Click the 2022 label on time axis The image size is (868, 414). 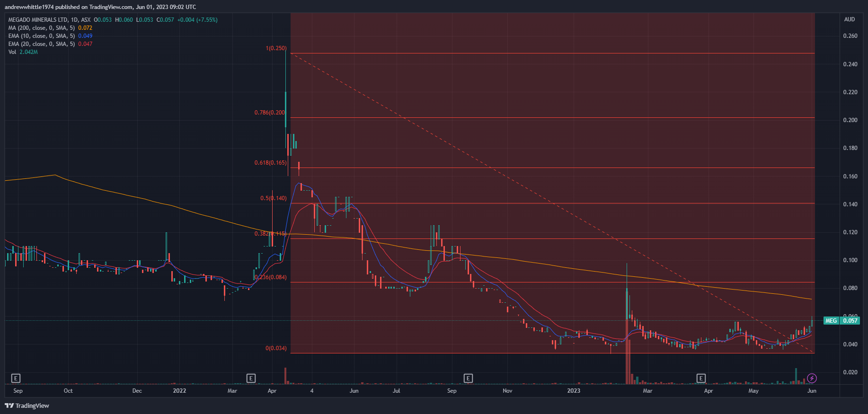click(x=179, y=391)
